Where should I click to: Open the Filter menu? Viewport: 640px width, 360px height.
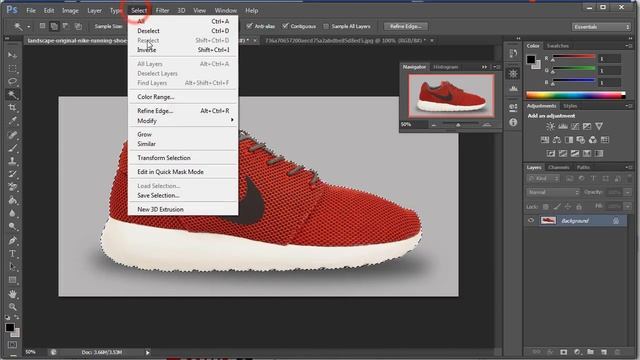(162, 10)
